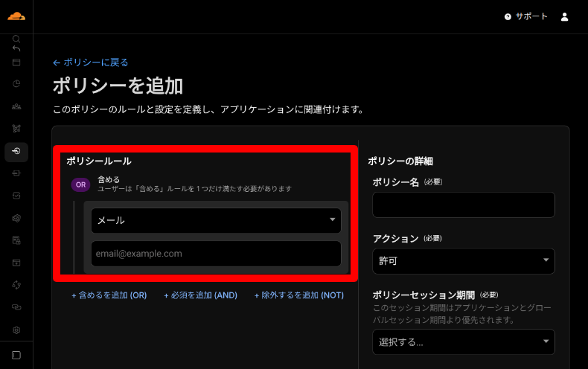Image resolution: width=588 pixels, height=369 pixels.
Task: Open the session duration 選択する… dropdown
Action: [464, 342]
